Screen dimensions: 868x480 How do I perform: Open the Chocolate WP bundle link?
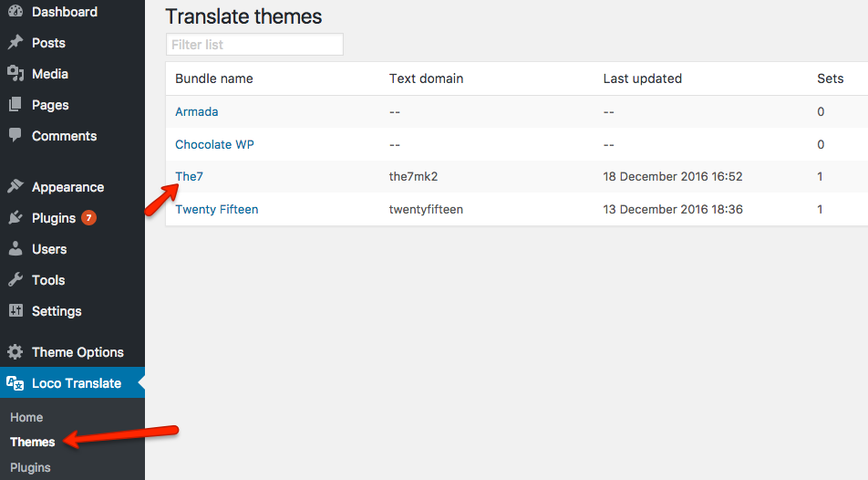tap(215, 144)
